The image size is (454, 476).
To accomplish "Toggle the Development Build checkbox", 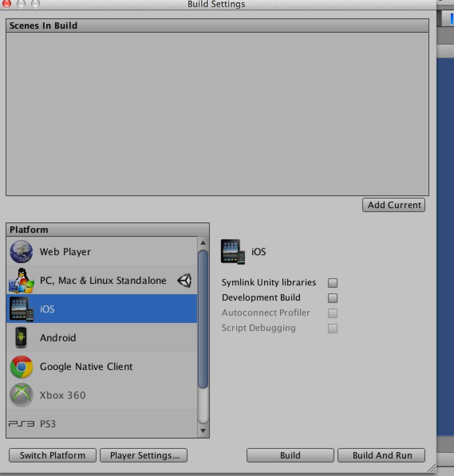I will point(333,298).
